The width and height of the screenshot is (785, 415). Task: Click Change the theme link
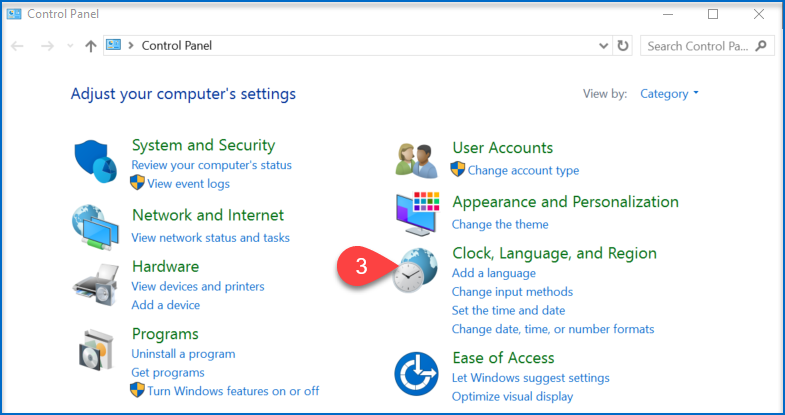click(500, 224)
